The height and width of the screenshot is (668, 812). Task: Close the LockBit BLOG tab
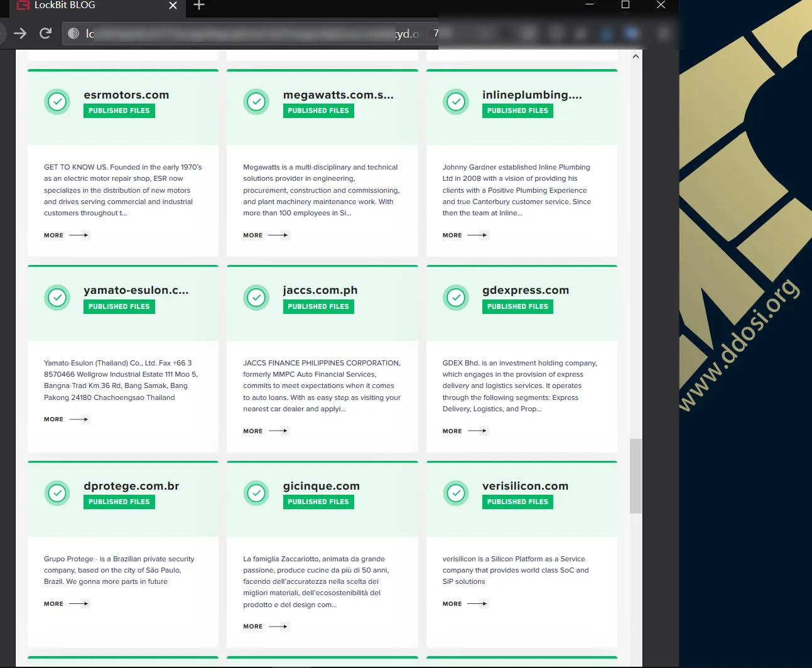point(173,6)
